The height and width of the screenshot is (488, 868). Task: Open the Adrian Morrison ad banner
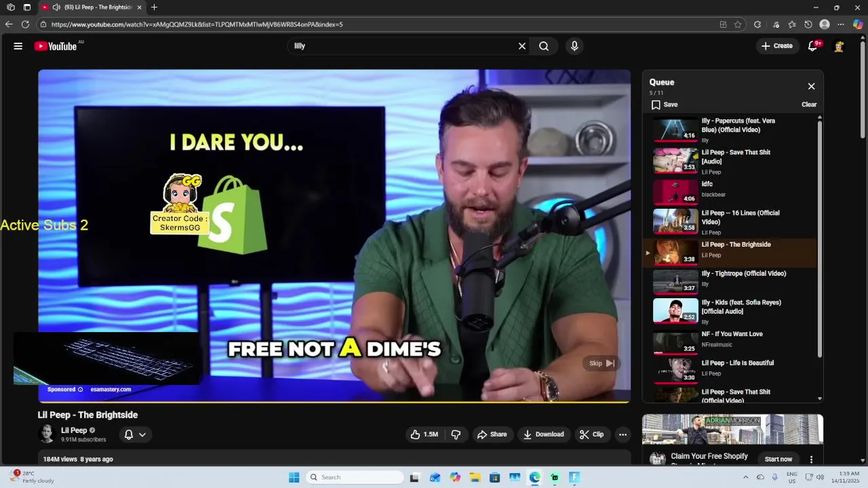pyautogui.click(x=732, y=430)
